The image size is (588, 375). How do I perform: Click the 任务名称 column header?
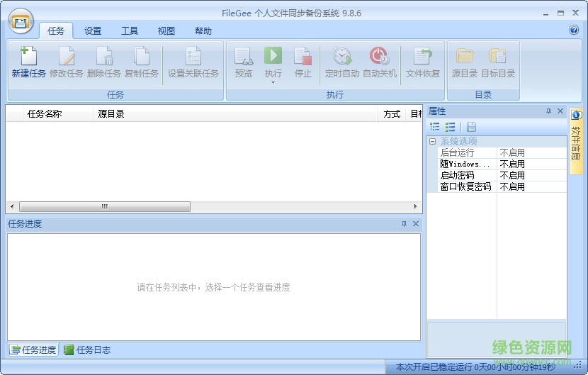click(x=58, y=113)
